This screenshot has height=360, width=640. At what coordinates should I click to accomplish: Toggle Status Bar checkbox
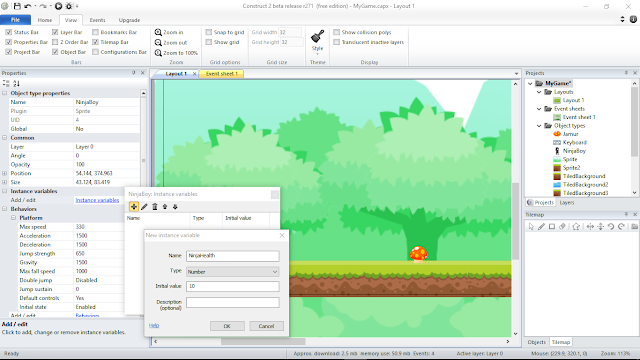9,32
